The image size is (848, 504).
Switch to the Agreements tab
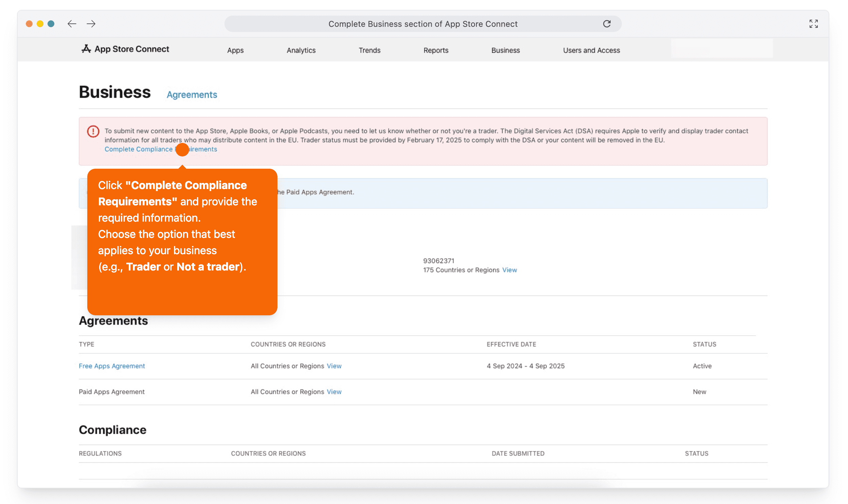tap(192, 95)
